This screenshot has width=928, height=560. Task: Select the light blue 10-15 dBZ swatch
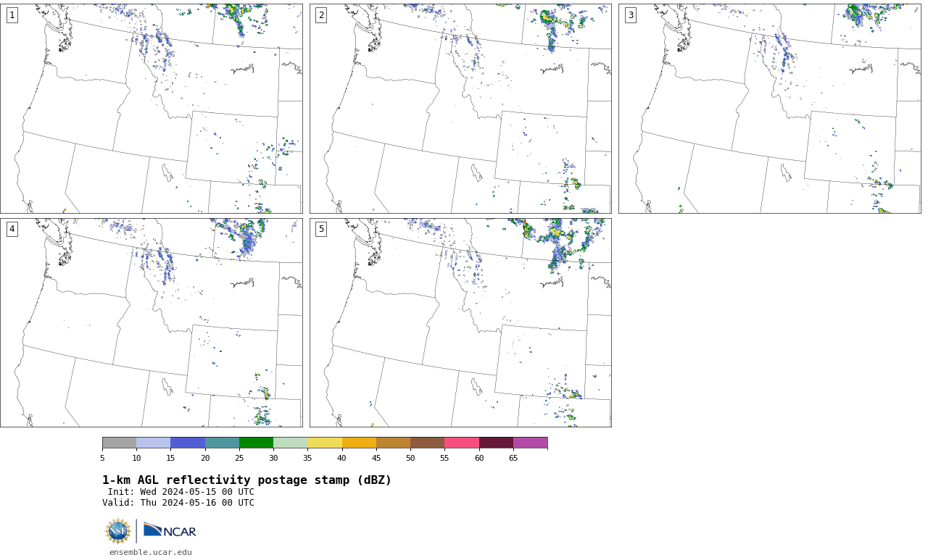(153, 443)
